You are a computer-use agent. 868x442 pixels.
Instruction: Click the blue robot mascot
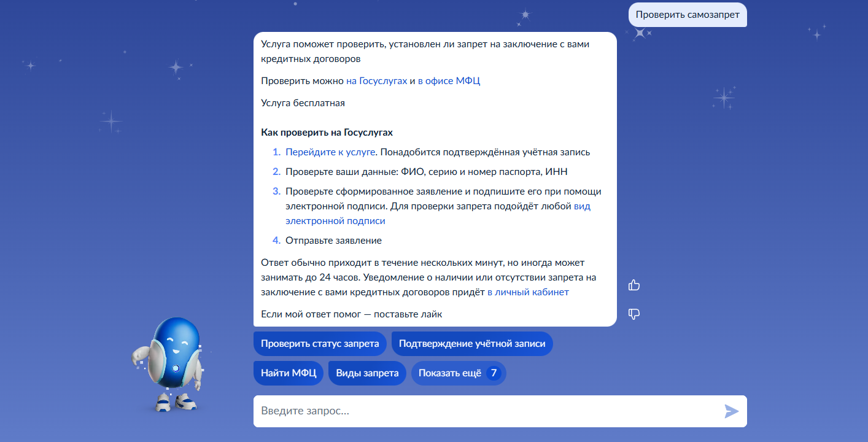(169, 362)
